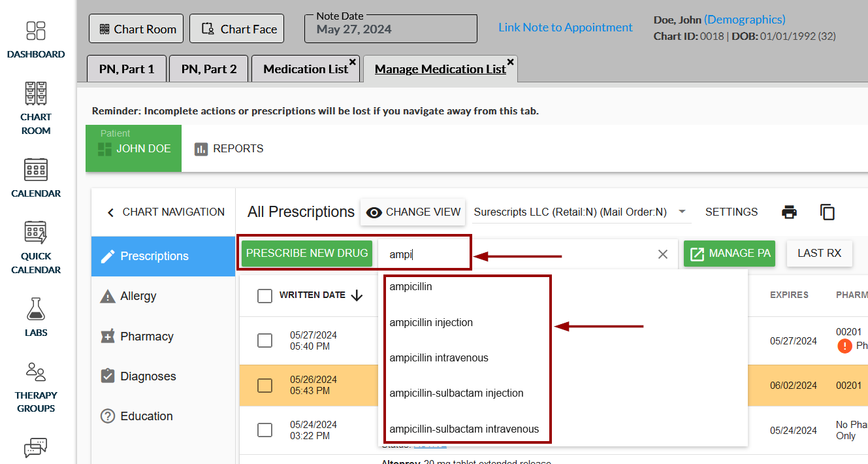Click the Prescribe New Drug button
The image size is (868, 464).
[307, 254]
